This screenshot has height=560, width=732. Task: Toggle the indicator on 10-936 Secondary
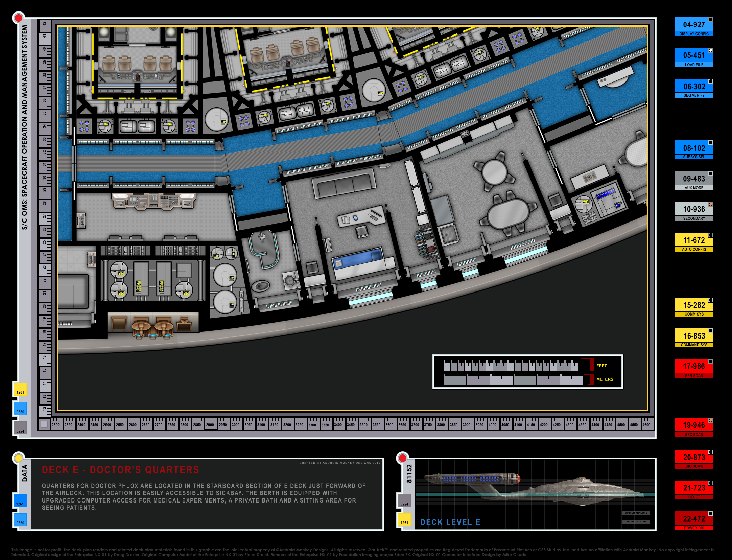point(710,204)
